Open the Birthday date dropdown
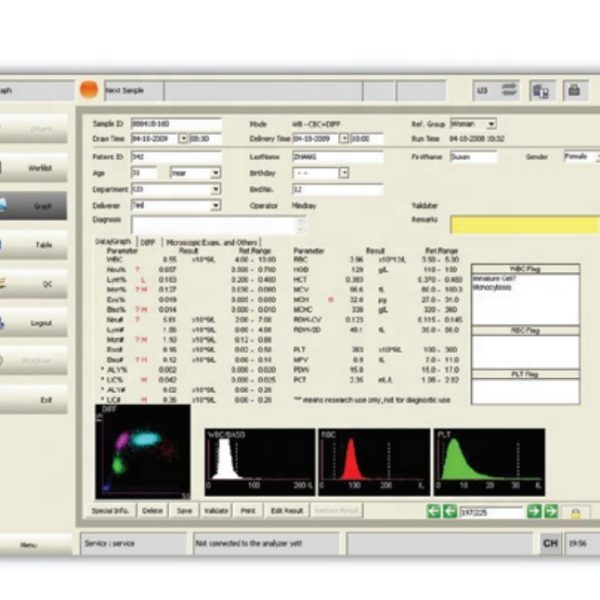The image size is (600, 600). tap(344, 173)
